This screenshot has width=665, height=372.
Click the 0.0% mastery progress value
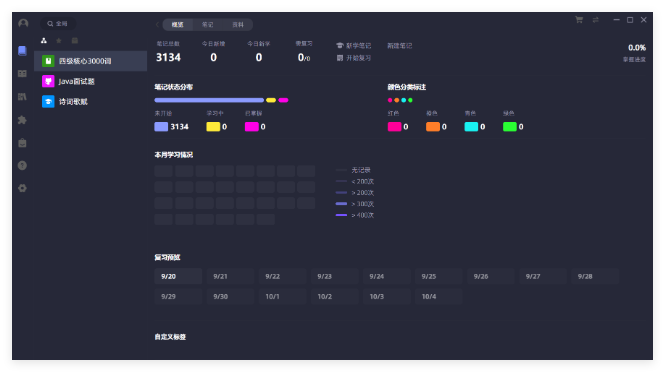click(637, 48)
